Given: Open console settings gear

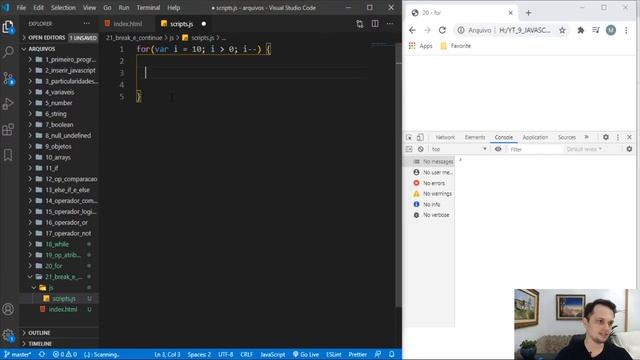Looking at the screenshot, I should (629, 149).
